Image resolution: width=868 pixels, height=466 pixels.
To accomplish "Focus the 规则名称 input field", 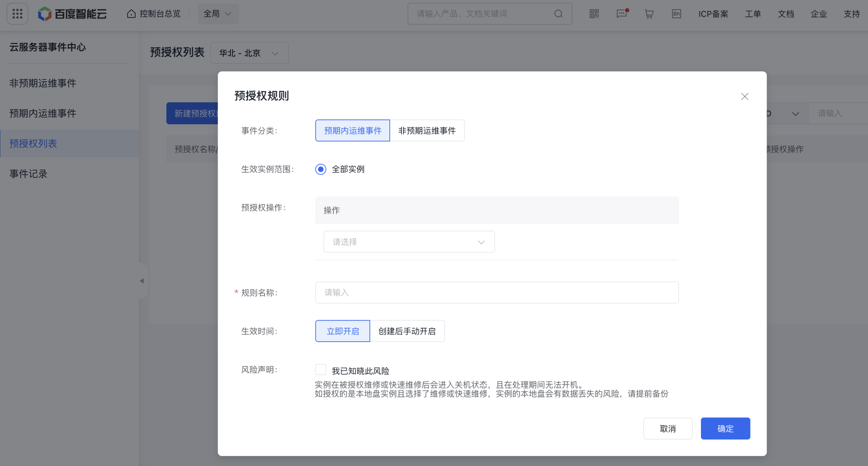I will (497, 292).
